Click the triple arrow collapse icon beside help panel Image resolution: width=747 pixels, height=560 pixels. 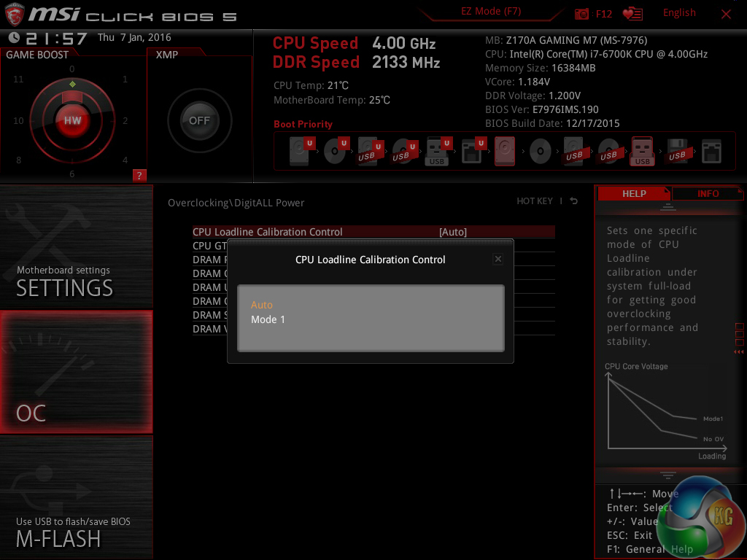click(738, 352)
